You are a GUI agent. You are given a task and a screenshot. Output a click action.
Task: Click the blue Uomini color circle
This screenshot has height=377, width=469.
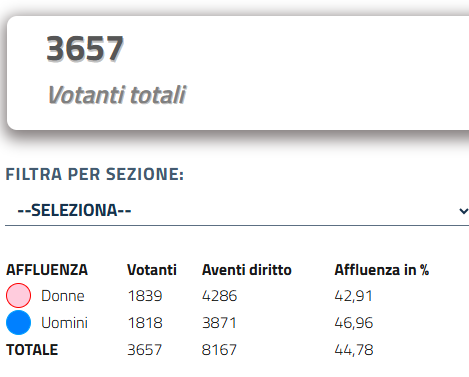point(18,323)
